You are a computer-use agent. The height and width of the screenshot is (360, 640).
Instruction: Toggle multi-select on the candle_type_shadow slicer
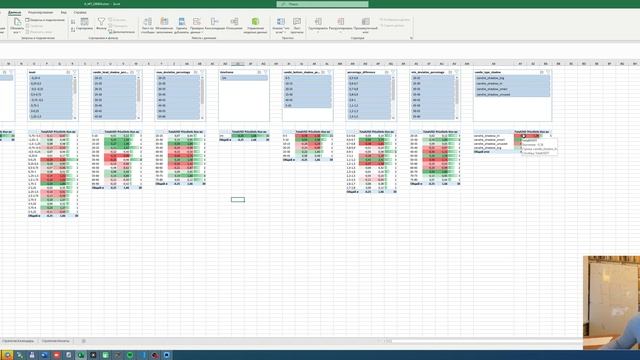[x=542, y=72]
